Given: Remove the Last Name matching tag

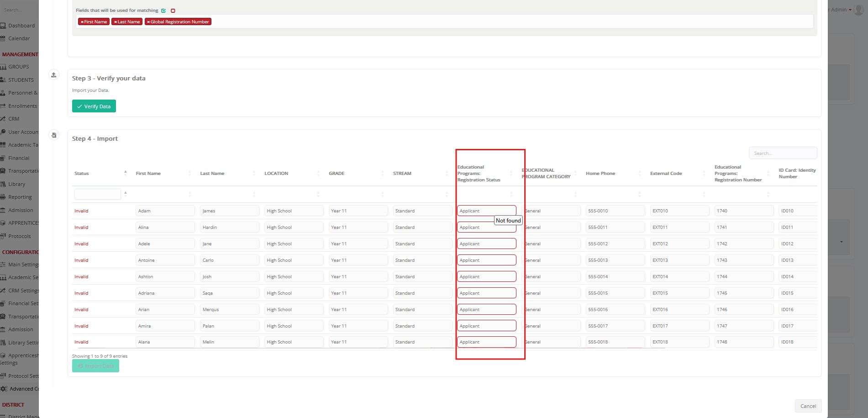Looking at the screenshot, I should coord(116,22).
